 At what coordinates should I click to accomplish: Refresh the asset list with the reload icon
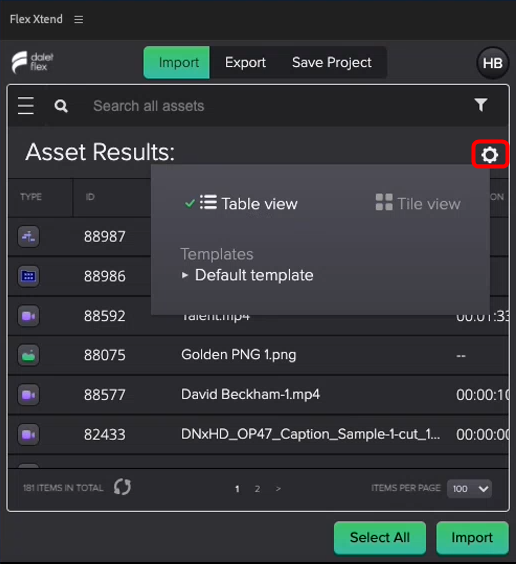(x=122, y=487)
